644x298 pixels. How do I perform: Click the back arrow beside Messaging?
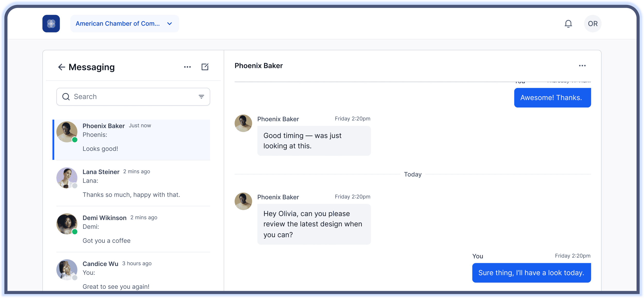(62, 67)
